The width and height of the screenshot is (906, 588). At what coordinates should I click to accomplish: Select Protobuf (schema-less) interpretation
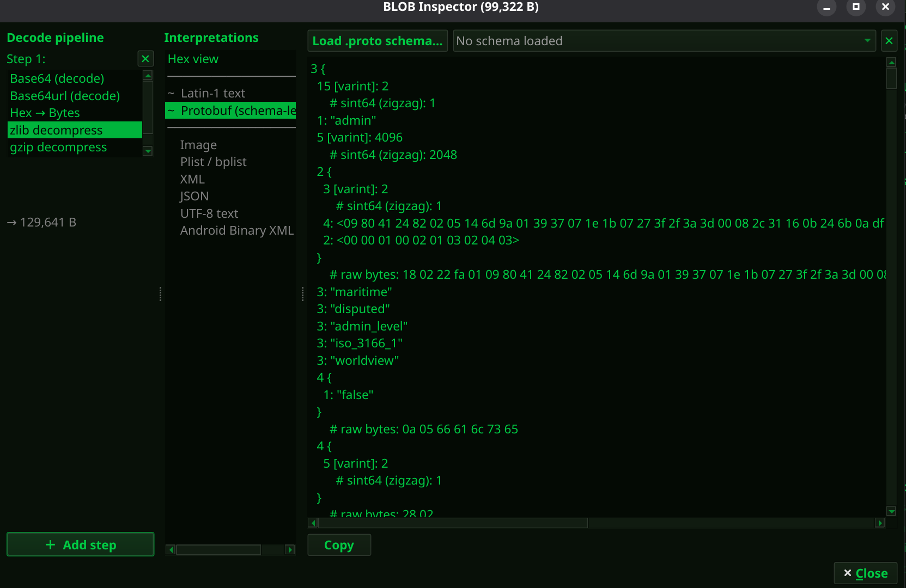click(230, 111)
